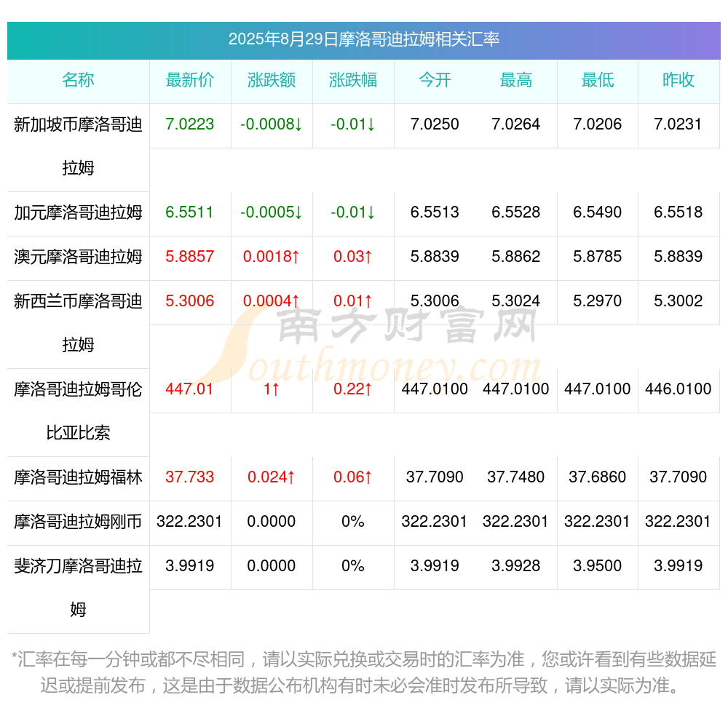The width and height of the screenshot is (728, 708).
Task: Click opening value 6.5513
Action: (435, 212)
